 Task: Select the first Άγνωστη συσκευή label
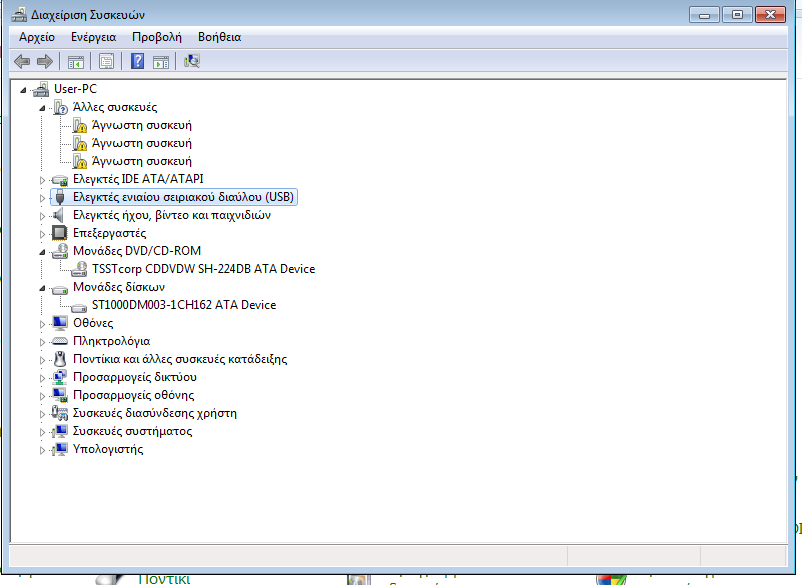pos(142,125)
